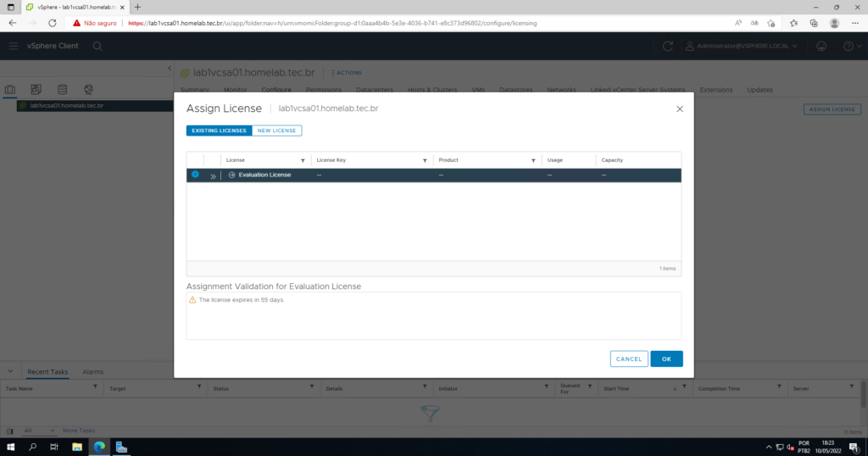Image resolution: width=868 pixels, height=456 pixels.
Task: Collapse the Recent Tasks panel
Action: click(10, 371)
